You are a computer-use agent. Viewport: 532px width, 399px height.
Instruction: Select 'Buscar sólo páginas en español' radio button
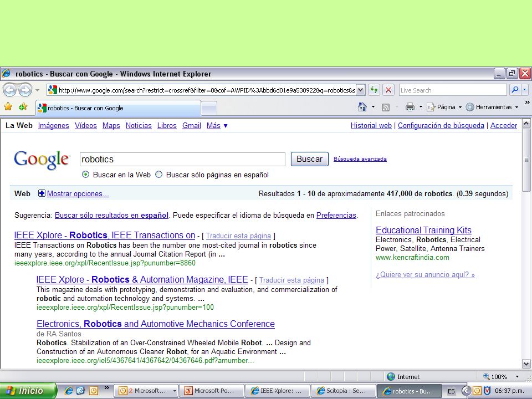tap(159, 175)
